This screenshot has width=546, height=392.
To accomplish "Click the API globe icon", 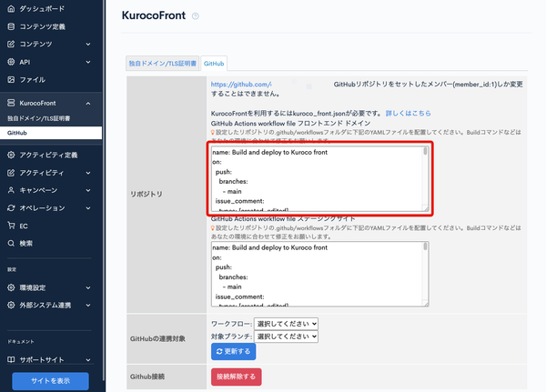I will tap(11, 62).
